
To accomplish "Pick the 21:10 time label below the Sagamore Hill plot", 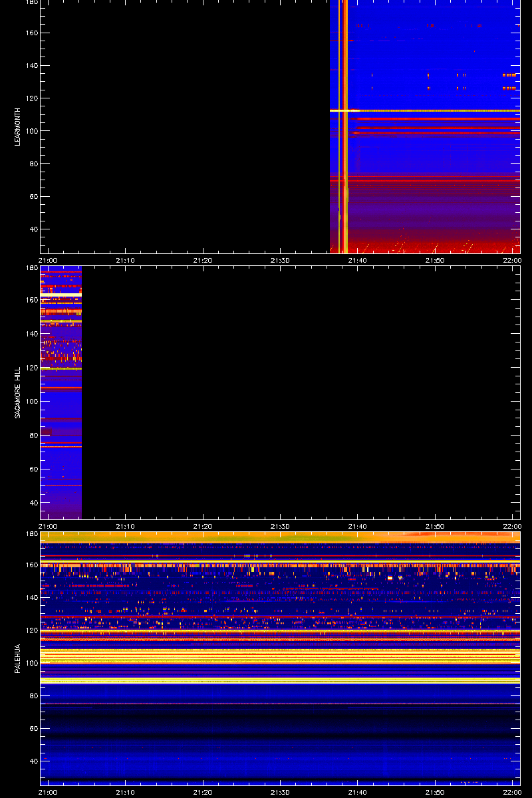I will 126,526.
